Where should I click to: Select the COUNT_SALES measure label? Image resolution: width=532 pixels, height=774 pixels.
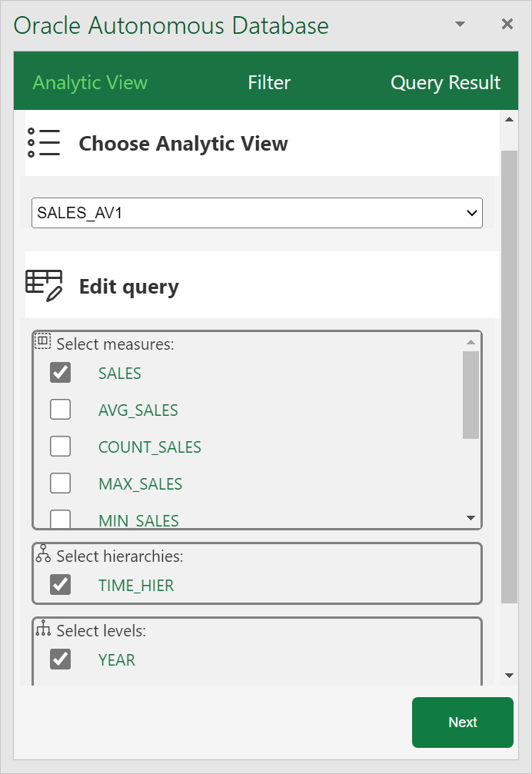pyautogui.click(x=149, y=447)
